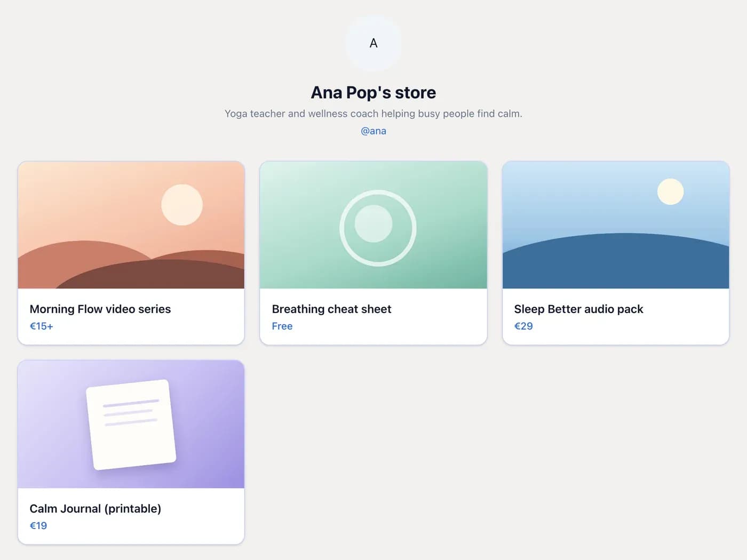Click the €29 price text
The image size is (747, 560).
point(523,326)
